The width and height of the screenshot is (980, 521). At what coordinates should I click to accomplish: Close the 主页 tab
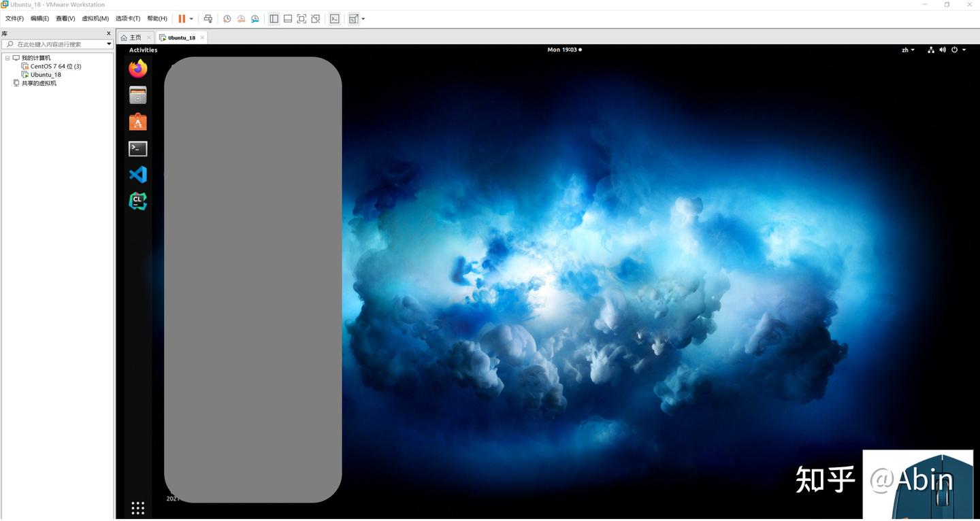pyautogui.click(x=149, y=37)
